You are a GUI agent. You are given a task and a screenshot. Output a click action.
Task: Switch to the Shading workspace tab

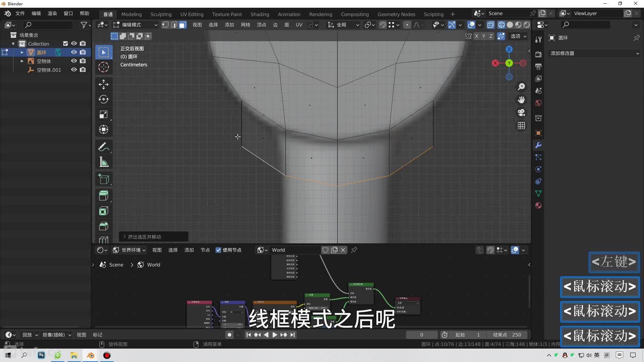click(x=260, y=14)
